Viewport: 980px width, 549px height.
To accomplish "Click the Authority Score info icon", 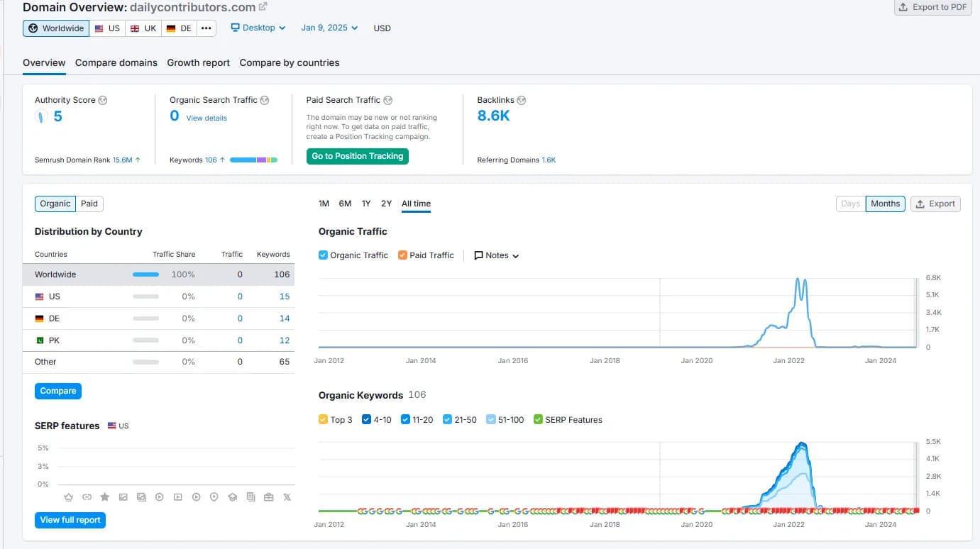I will coord(103,101).
